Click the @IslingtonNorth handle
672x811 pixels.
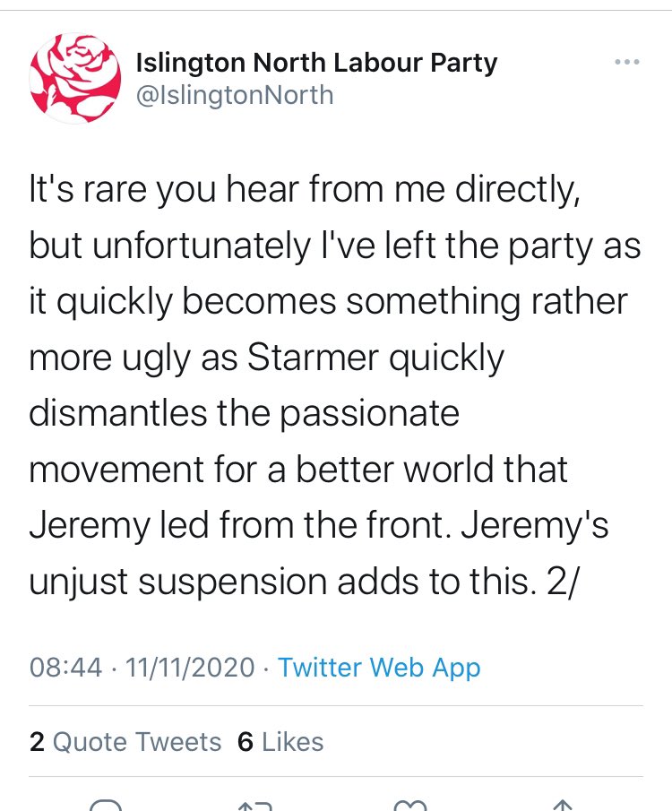coord(234,94)
